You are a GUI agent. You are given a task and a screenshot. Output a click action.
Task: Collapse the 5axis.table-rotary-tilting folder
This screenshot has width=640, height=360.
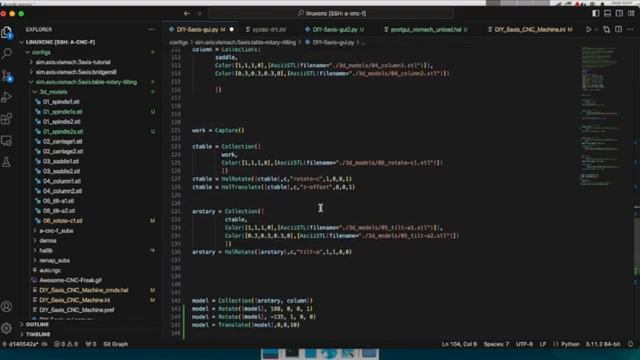[31, 82]
